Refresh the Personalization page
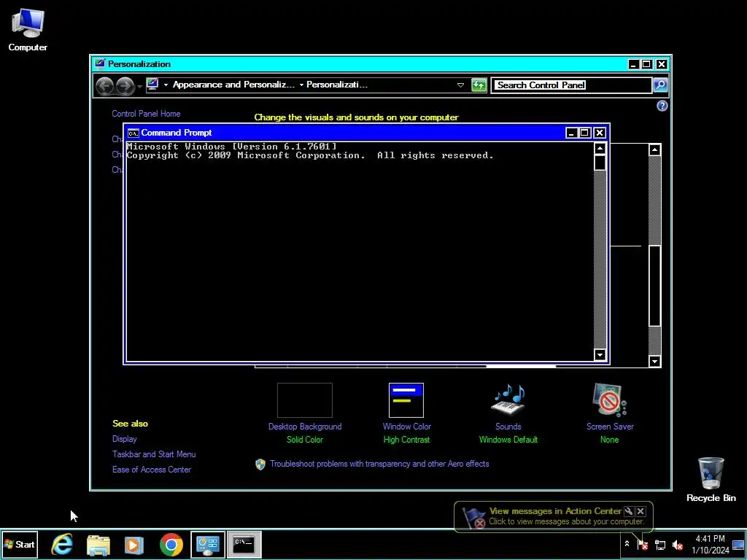 coord(479,85)
